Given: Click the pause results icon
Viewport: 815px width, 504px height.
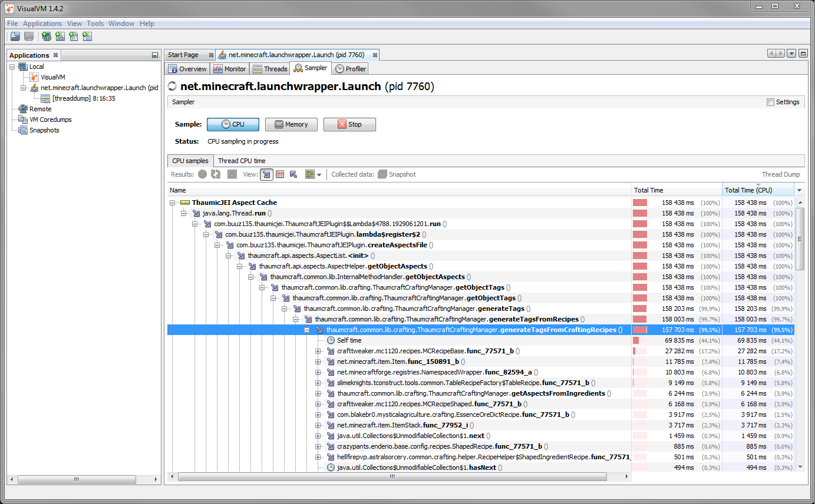Looking at the screenshot, I should pos(202,174).
